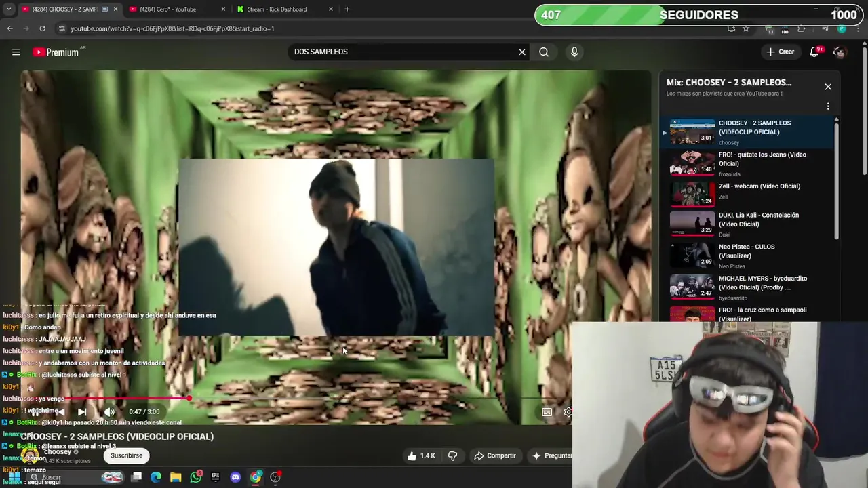View site information icon in address bar
Viewport: 868px width, 488px height.
62,28
